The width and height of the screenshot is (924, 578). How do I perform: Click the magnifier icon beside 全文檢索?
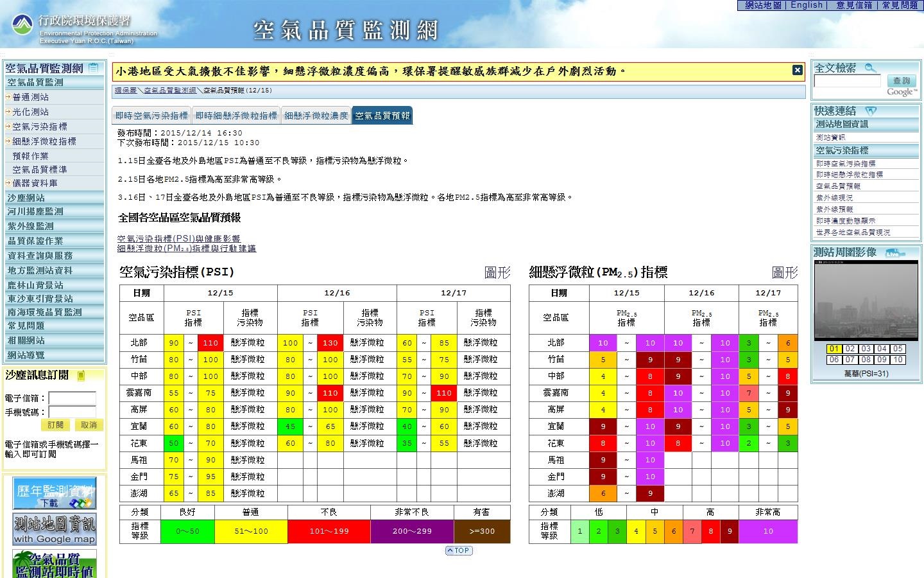[870, 68]
